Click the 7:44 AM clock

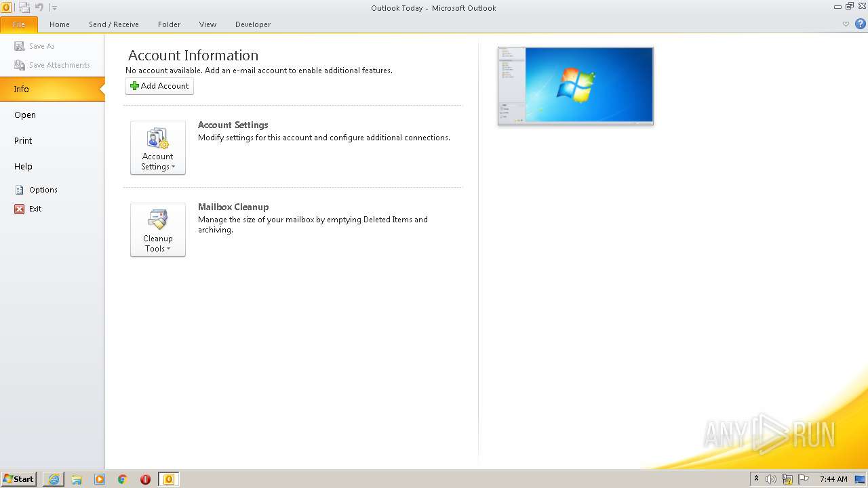(x=833, y=479)
